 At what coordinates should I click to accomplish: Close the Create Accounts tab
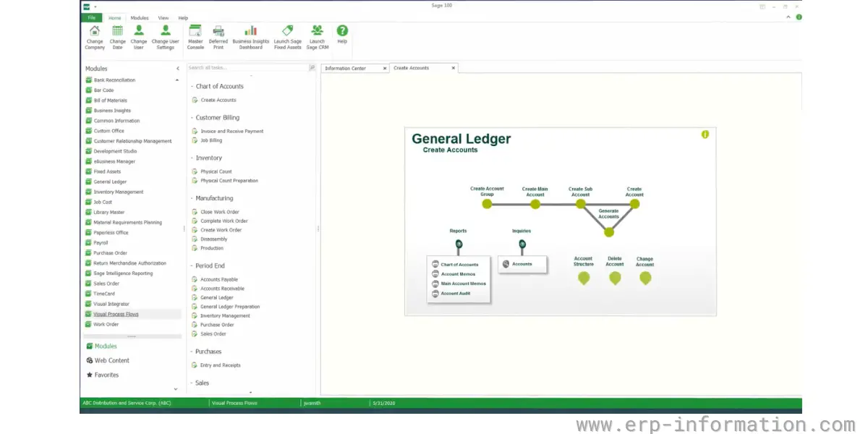click(x=454, y=68)
